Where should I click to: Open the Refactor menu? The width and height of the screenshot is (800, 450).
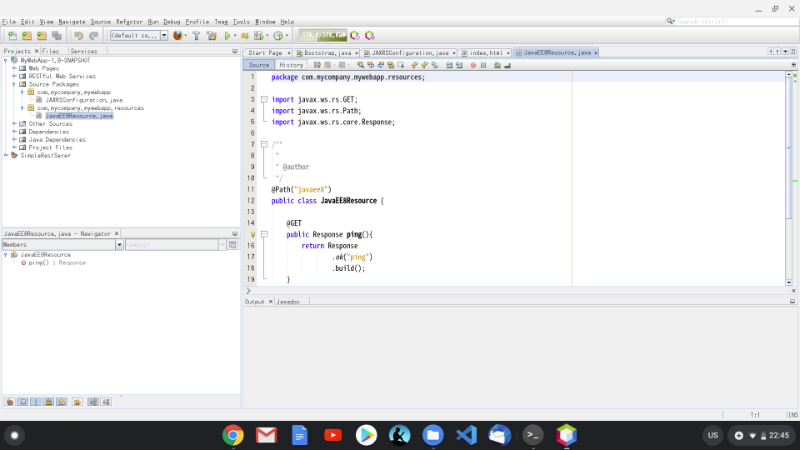(x=129, y=21)
